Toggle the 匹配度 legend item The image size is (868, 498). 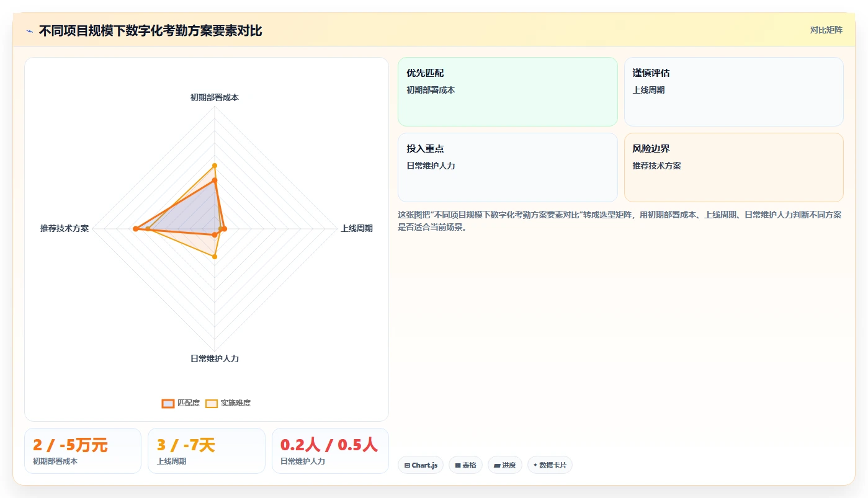point(181,403)
